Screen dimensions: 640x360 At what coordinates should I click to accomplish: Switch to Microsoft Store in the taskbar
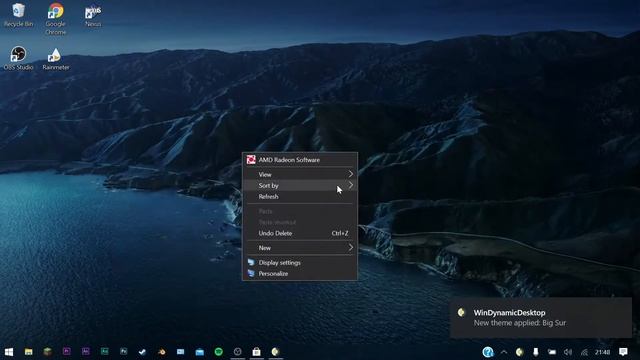(x=257, y=352)
